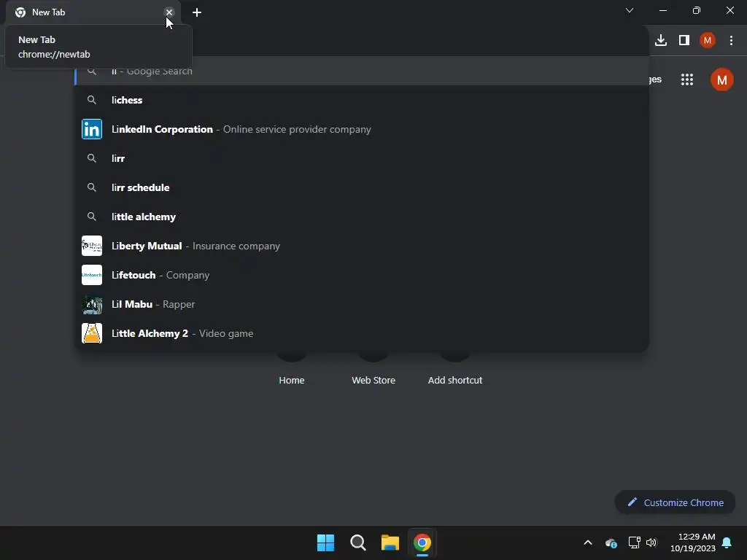Click the magnifier icon beside lirr schedule

[92, 187]
